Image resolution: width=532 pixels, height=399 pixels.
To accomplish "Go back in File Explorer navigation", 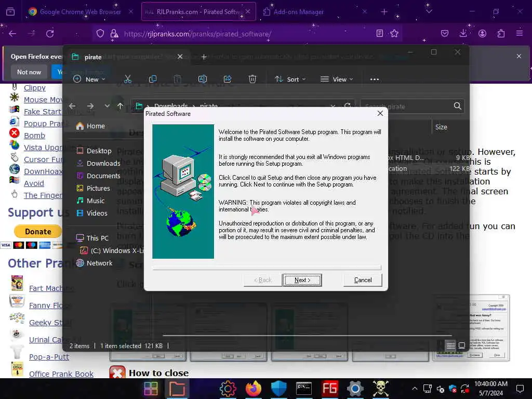I will point(72,106).
